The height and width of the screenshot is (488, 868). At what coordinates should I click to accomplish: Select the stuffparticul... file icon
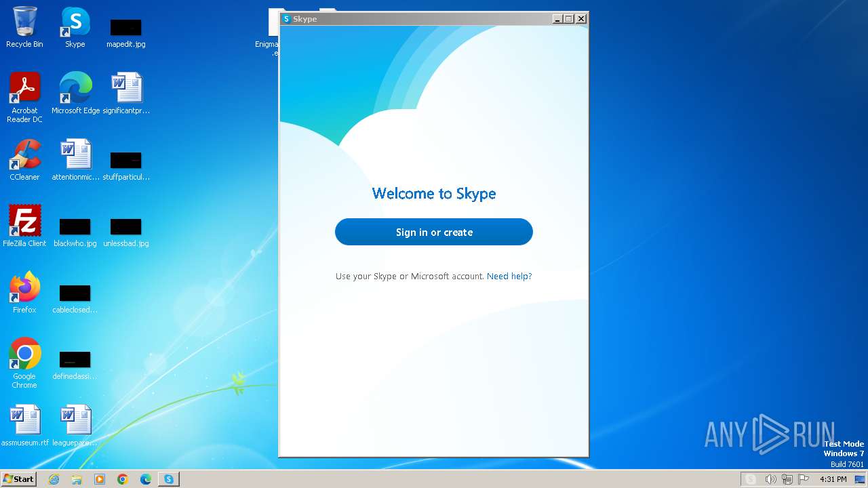pos(126,165)
